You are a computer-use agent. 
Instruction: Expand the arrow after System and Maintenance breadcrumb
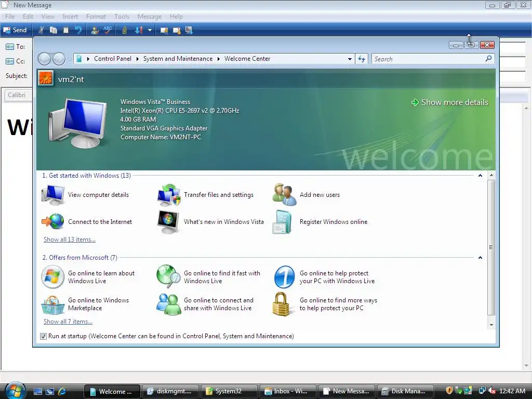[219, 59]
